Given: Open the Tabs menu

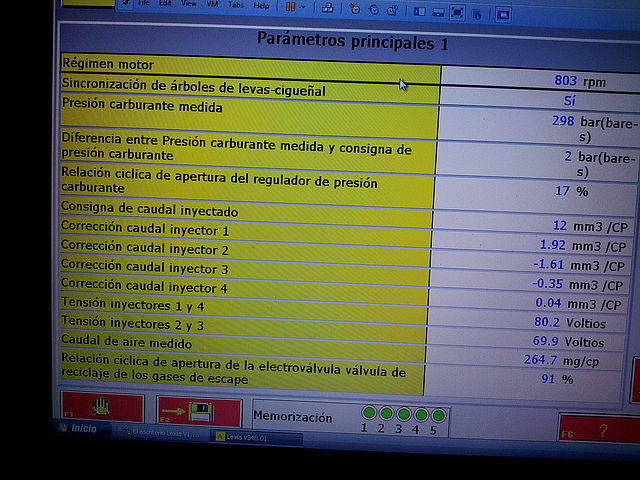Looking at the screenshot, I should pos(236,4).
